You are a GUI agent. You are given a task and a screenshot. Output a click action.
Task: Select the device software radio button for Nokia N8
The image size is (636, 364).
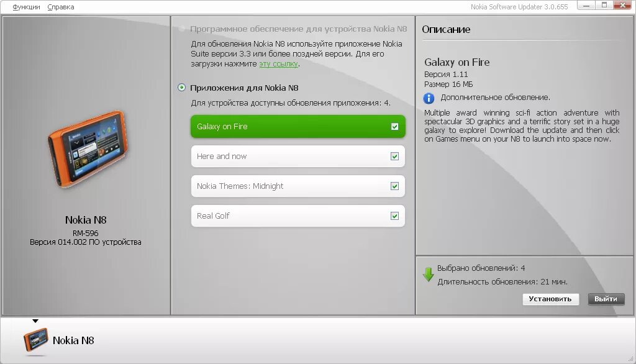(182, 29)
